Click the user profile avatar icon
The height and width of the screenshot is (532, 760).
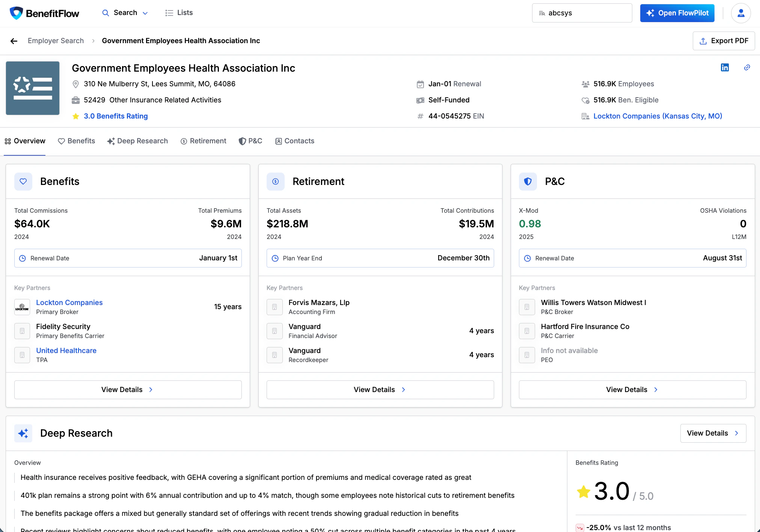[740, 13]
